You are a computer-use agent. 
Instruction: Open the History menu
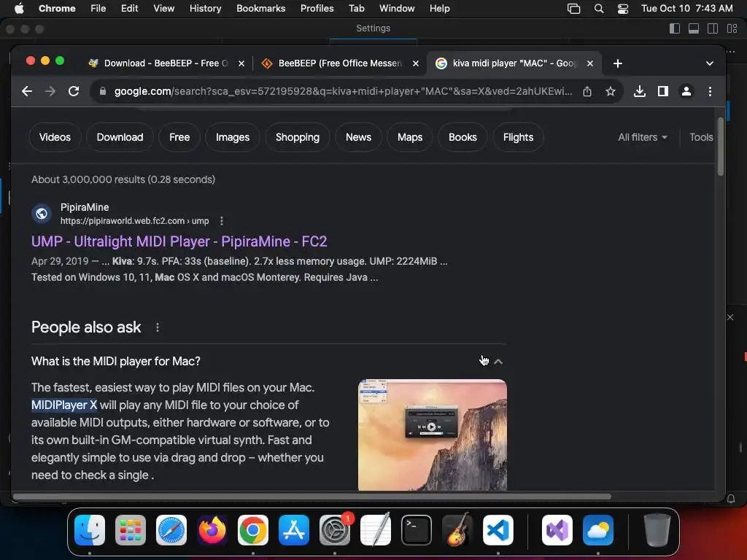tap(205, 8)
